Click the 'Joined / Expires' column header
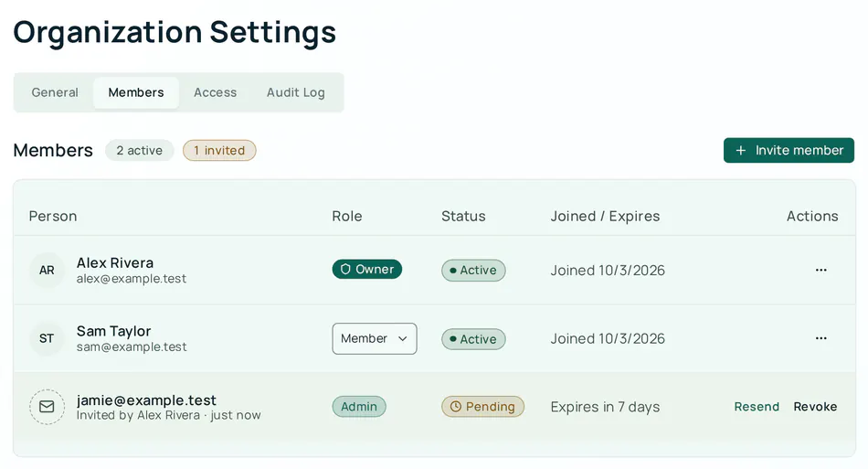Image resolution: width=868 pixels, height=469 pixels. (605, 216)
